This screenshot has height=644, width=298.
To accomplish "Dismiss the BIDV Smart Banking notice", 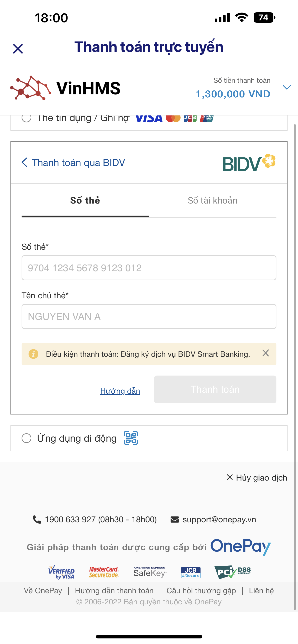I will tap(266, 353).
